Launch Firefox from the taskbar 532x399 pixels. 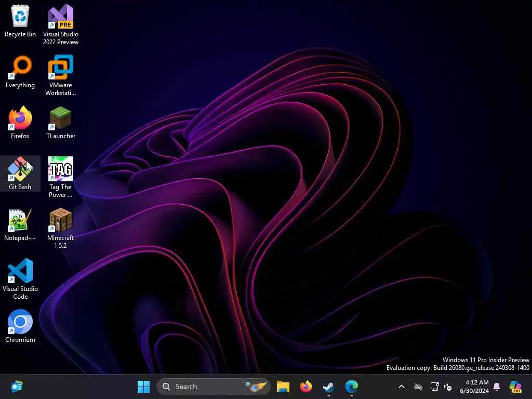[x=305, y=387]
